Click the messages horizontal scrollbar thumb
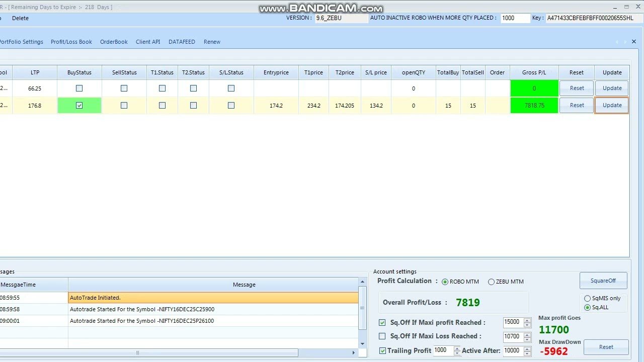 coord(137,353)
